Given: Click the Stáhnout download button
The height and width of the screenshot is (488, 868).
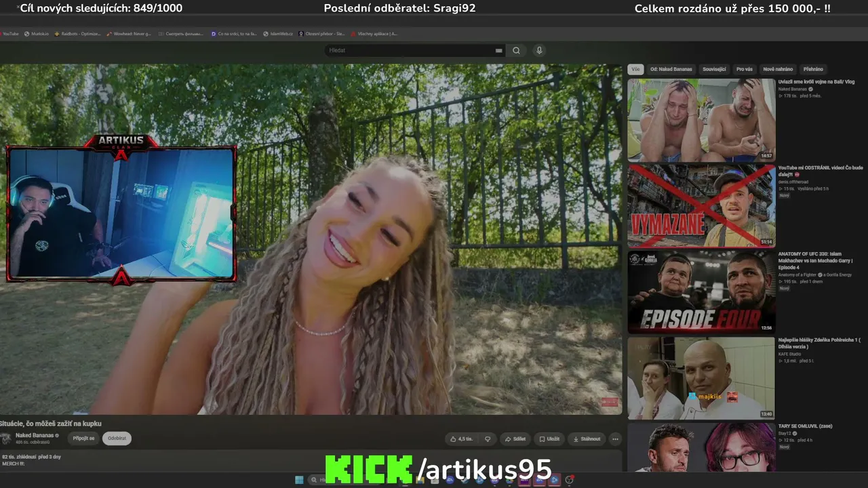Looking at the screenshot, I should coord(587,439).
